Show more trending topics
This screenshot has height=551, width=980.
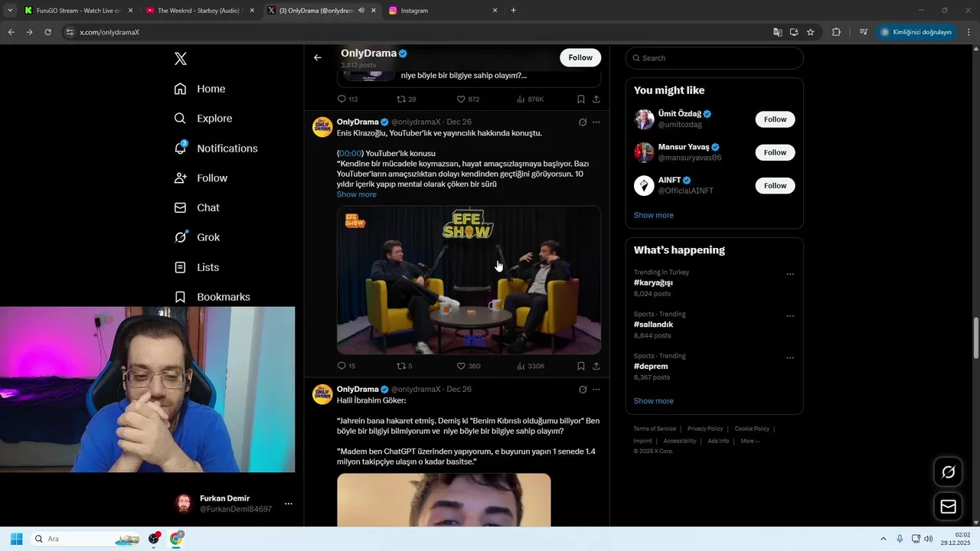tap(654, 401)
